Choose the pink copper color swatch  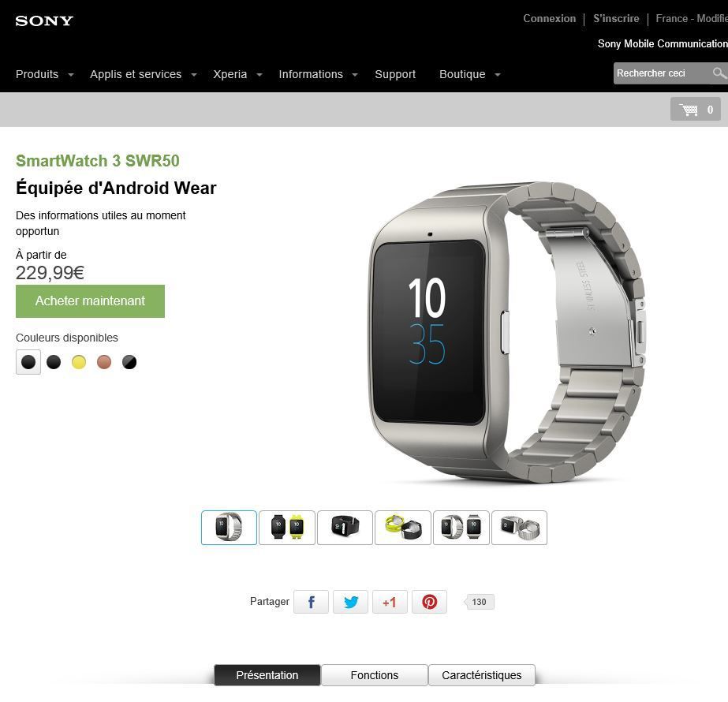(104, 362)
